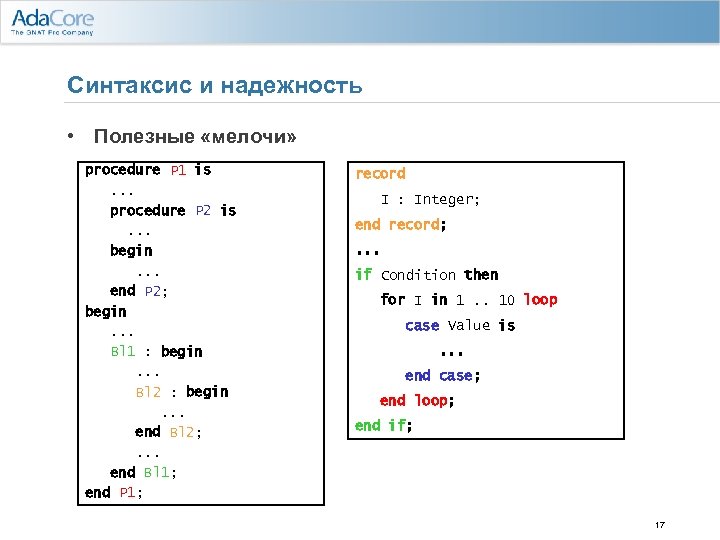
Task: Click the bullet text 'Полезные «мелочи»'
Action: 195,137
